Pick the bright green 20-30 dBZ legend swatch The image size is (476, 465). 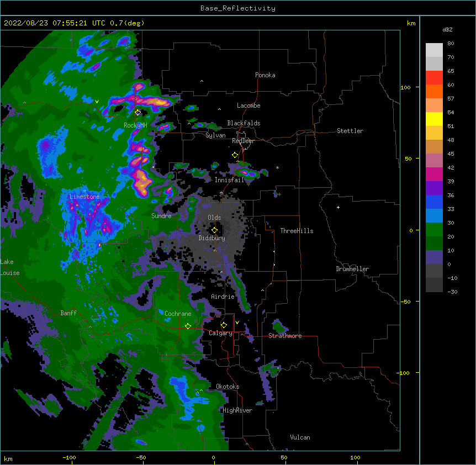pos(434,230)
